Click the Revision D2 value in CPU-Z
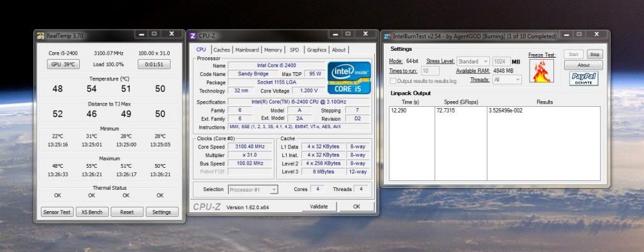The image size is (644, 252). coord(358,119)
